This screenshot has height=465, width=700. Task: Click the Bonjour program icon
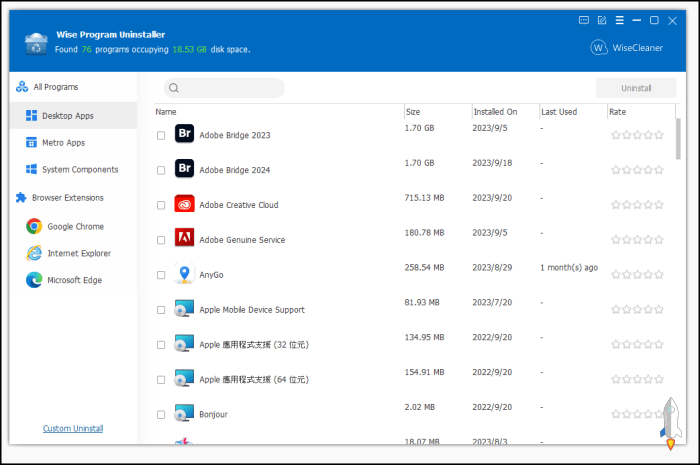(x=184, y=412)
